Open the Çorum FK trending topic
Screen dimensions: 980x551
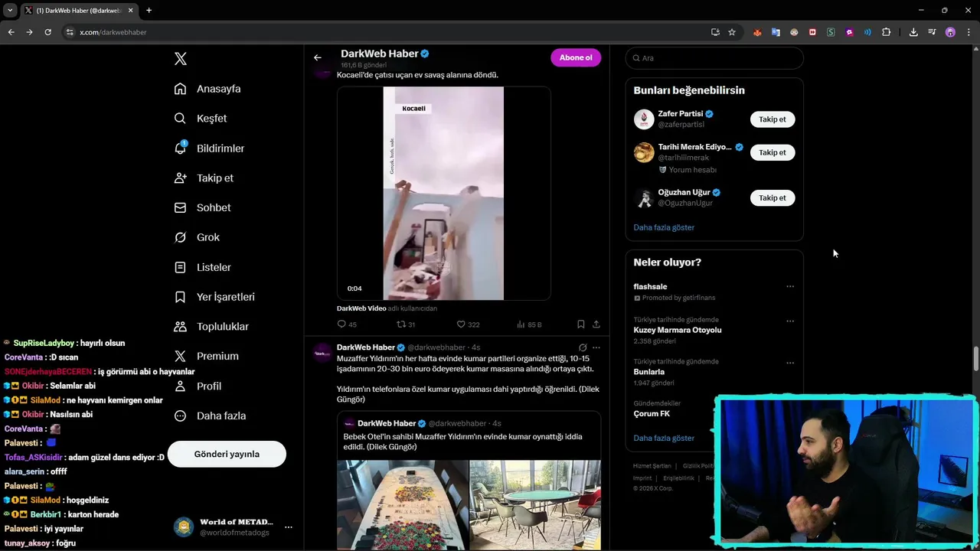pyautogui.click(x=652, y=413)
